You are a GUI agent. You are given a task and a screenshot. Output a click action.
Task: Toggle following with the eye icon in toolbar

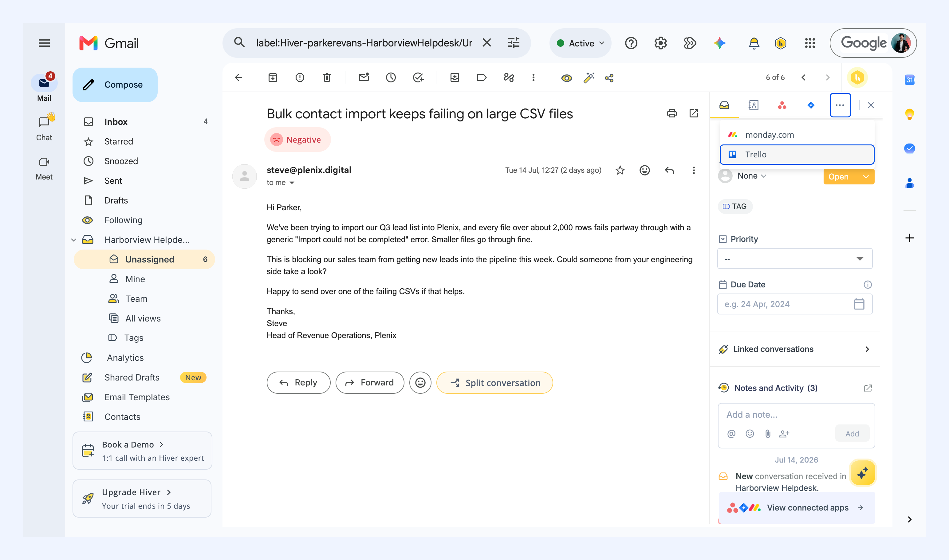(x=566, y=78)
